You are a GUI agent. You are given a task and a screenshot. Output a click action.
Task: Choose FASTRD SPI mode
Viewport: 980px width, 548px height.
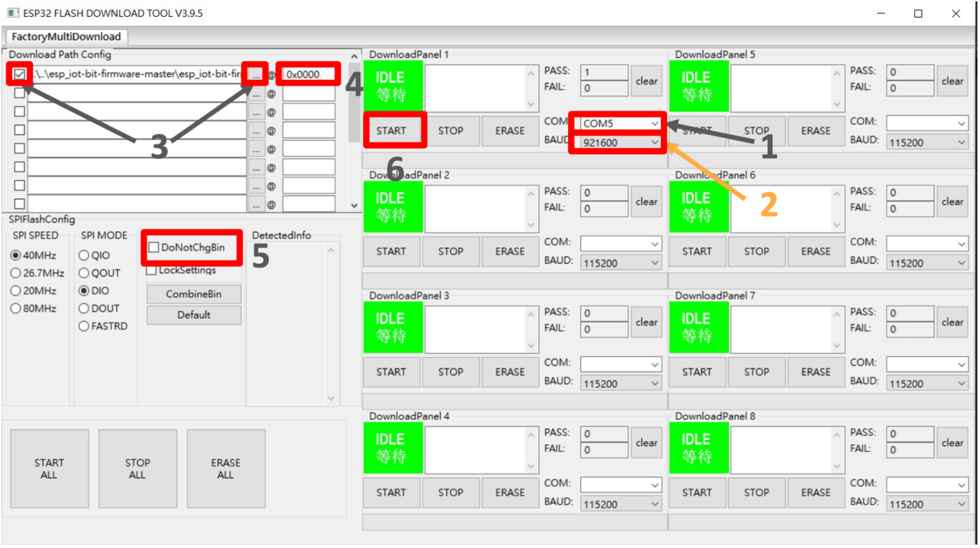coord(103,326)
